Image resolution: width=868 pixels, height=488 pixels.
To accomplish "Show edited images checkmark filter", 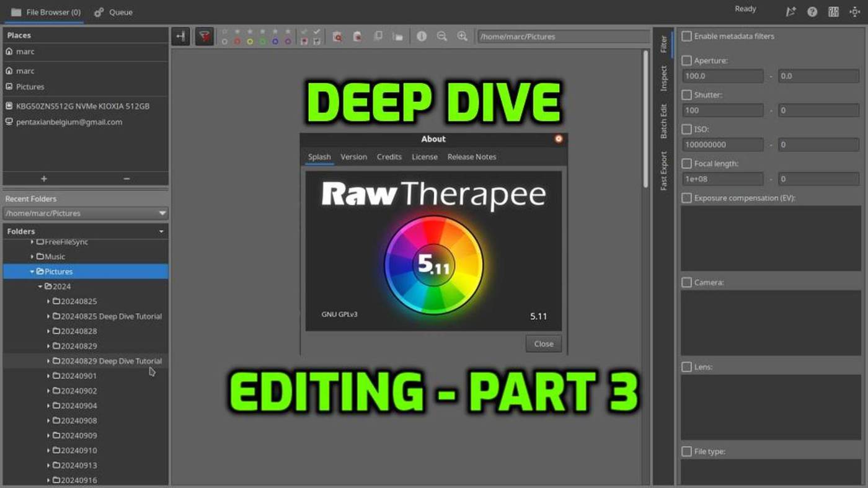I will pyautogui.click(x=317, y=31).
